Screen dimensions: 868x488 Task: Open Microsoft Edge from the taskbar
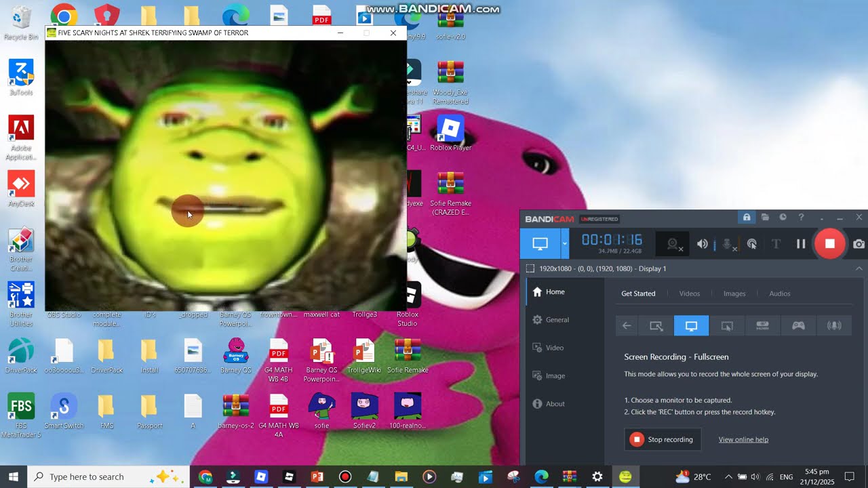(x=540, y=476)
